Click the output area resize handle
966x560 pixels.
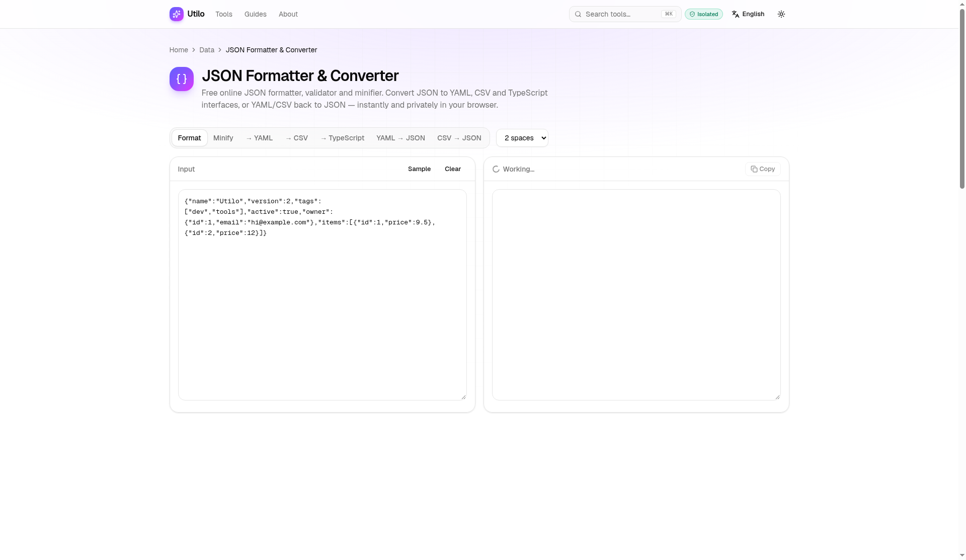coord(777,397)
